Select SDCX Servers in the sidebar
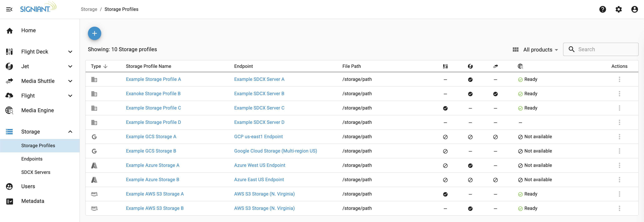The width and height of the screenshot is (644, 222). point(36,172)
